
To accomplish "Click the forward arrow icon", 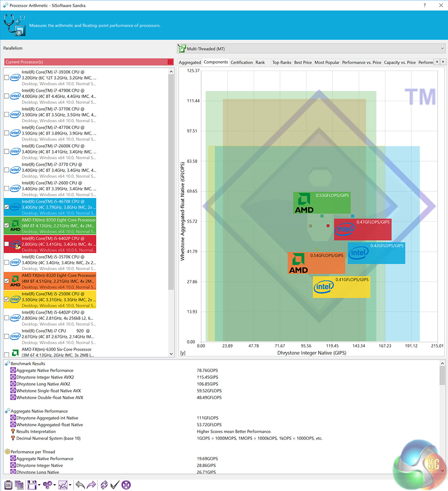I will [91, 485].
